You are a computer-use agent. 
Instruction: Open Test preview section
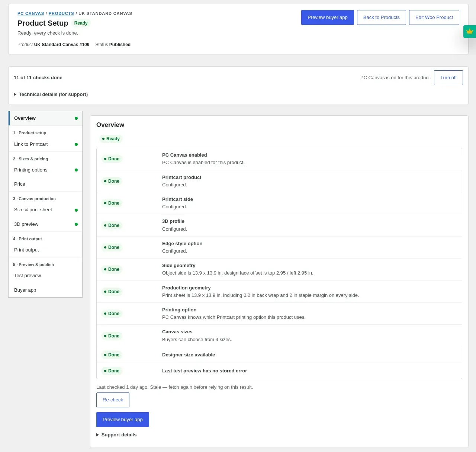tap(45, 276)
